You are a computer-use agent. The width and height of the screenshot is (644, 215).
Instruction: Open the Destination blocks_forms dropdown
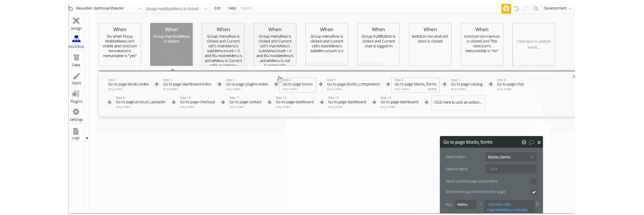point(511,157)
